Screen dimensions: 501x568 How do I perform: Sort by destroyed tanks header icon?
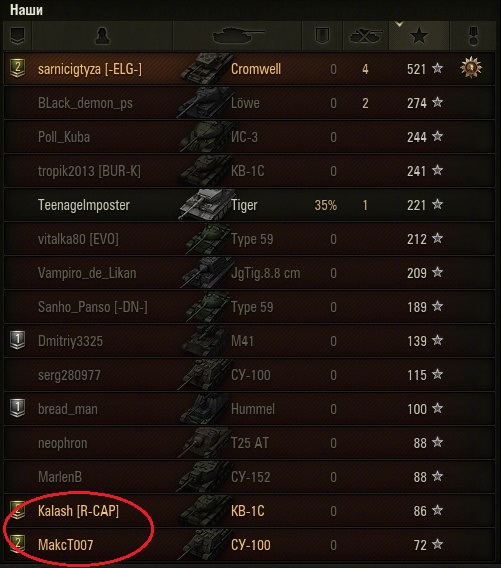pos(366,36)
